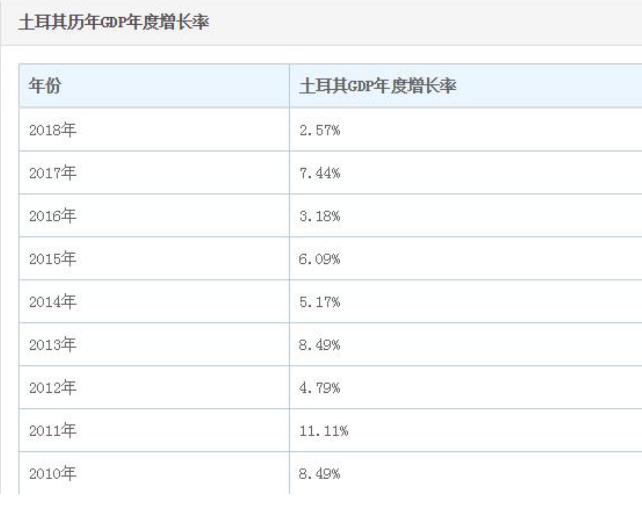Select the 2011年 year cell

point(54,431)
